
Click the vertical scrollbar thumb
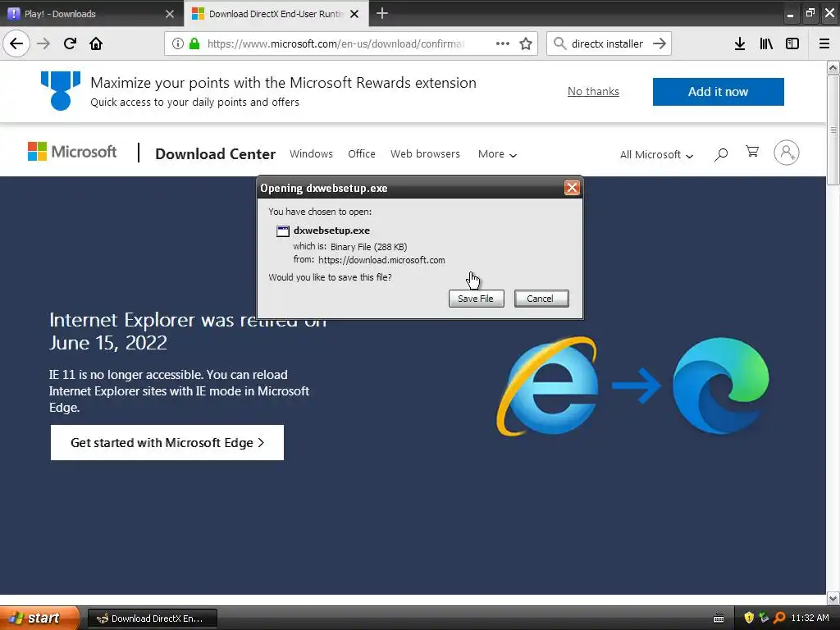pyautogui.click(x=833, y=130)
